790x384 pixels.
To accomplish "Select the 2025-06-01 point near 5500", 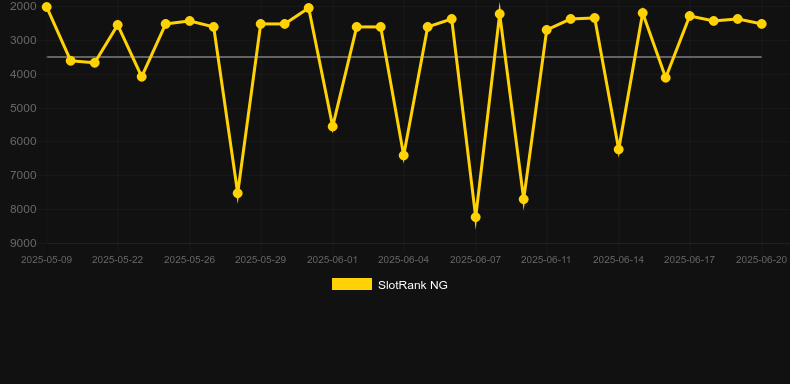I will point(333,127).
